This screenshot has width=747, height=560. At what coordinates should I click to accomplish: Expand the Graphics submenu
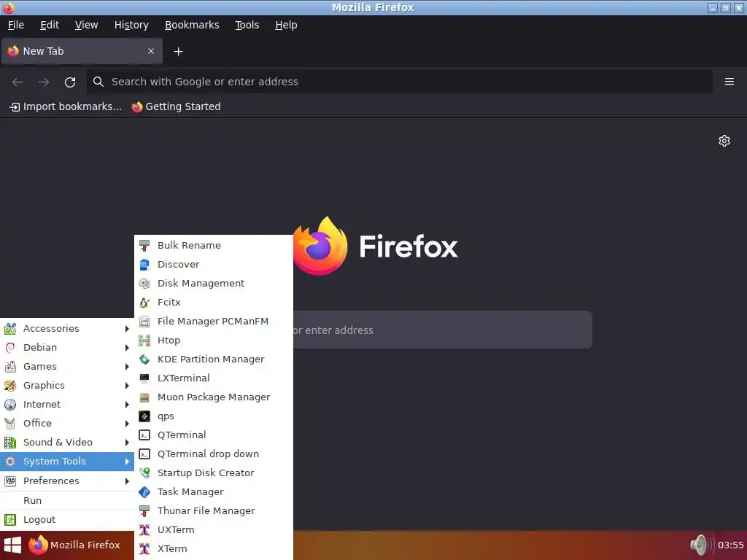point(66,386)
